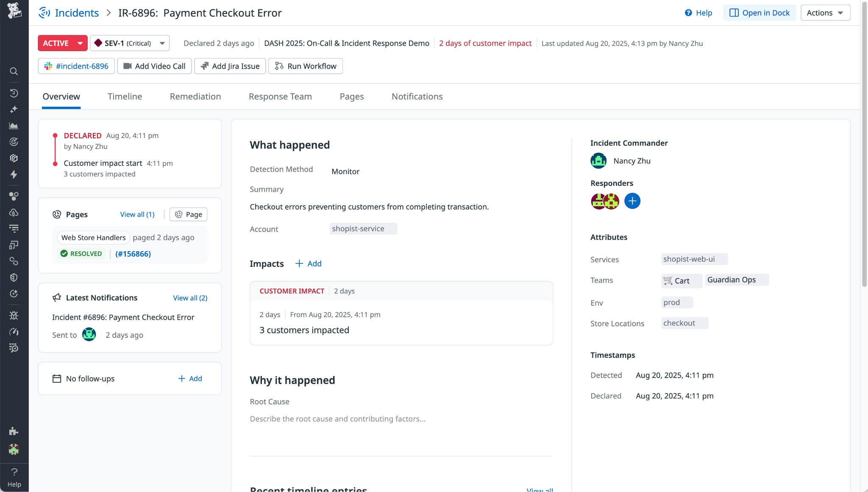
Task: Open page link #156866
Action: 134,253
